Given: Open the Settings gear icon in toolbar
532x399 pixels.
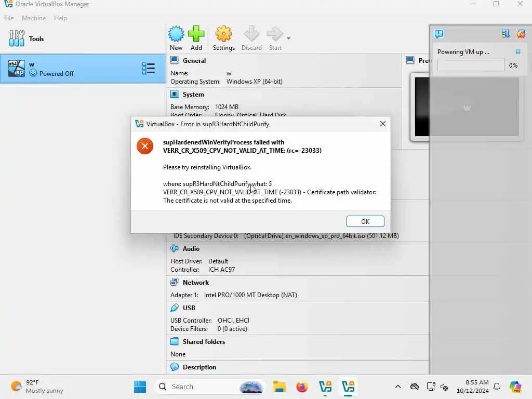Looking at the screenshot, I should pyautogui.click(x=223, y=34).
